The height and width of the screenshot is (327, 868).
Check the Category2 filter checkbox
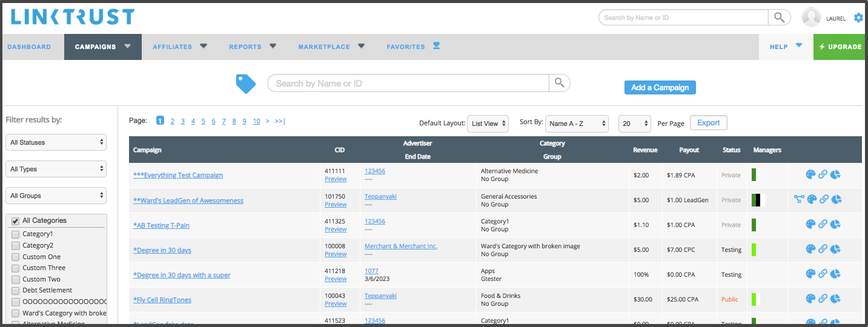pos(16,245)
